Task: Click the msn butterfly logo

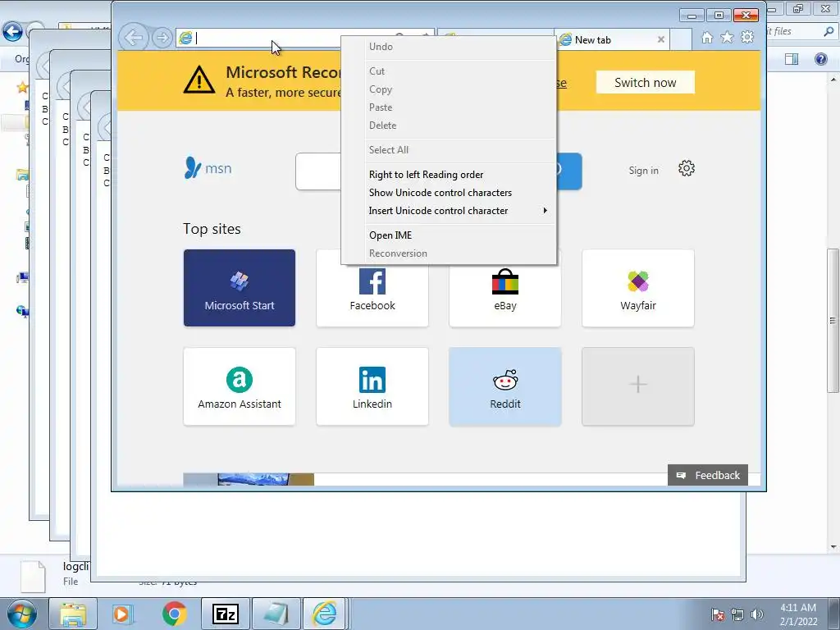Action: tap(208, 168)
